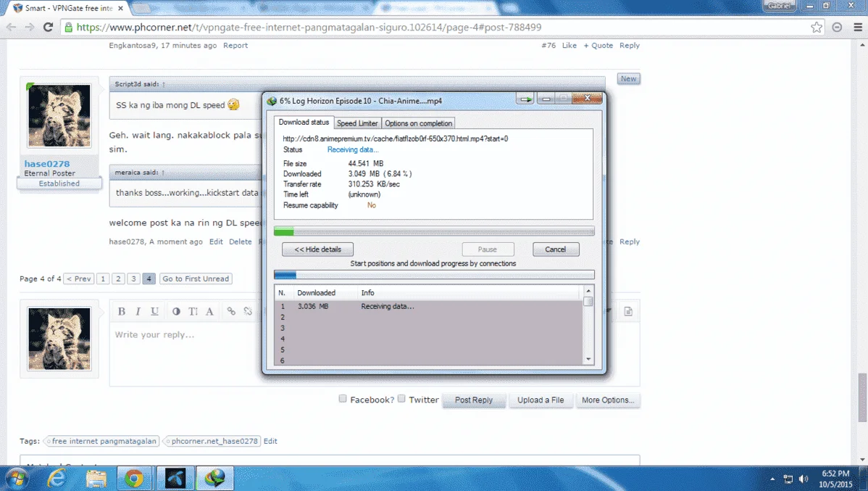Bookmark this page with the star
This screenshot has width=868, height=491.
[x=817, y=27]
